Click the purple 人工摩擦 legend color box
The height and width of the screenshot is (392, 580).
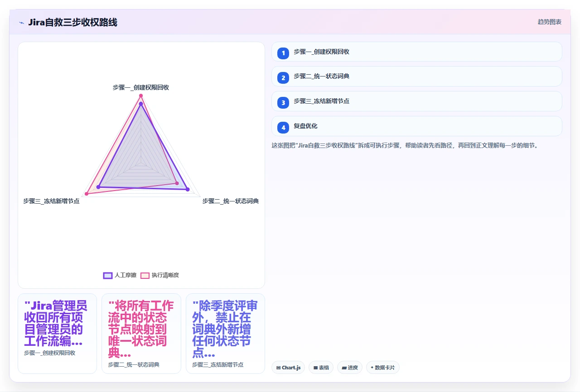[x=108, y=275]
